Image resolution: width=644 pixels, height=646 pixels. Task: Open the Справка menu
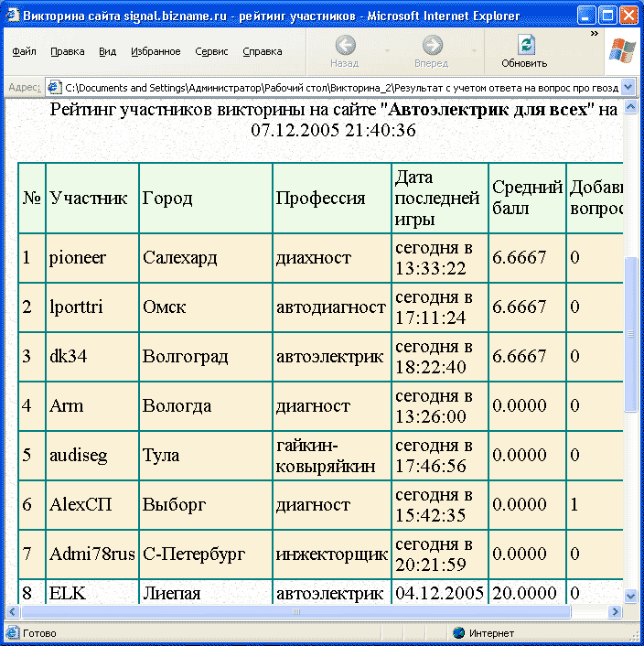point(263,51)
